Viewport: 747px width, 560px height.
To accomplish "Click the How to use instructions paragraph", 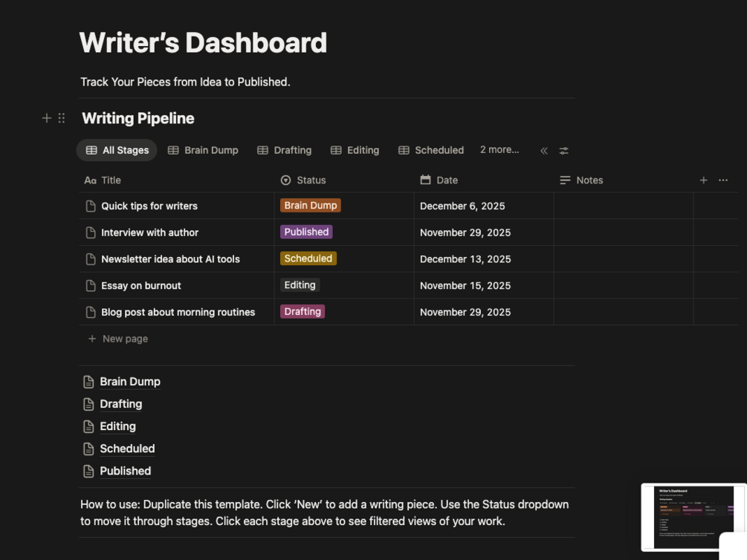I will pyautogui.click(x=324, y=513).
